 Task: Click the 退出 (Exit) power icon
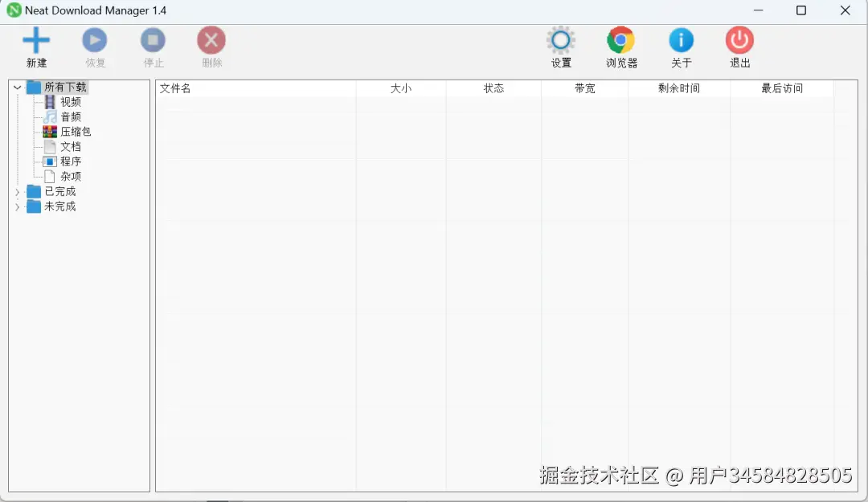[739, 40]
